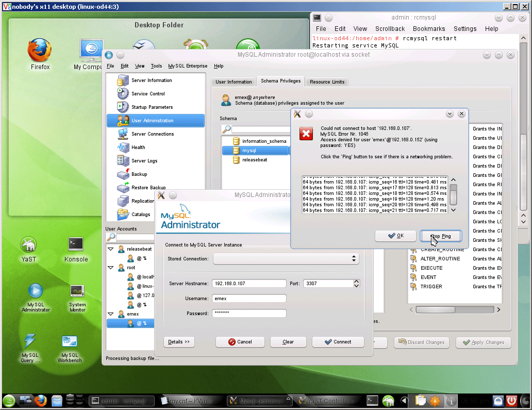Launch MySQL Query Browser desktop icon

(30, 348)
